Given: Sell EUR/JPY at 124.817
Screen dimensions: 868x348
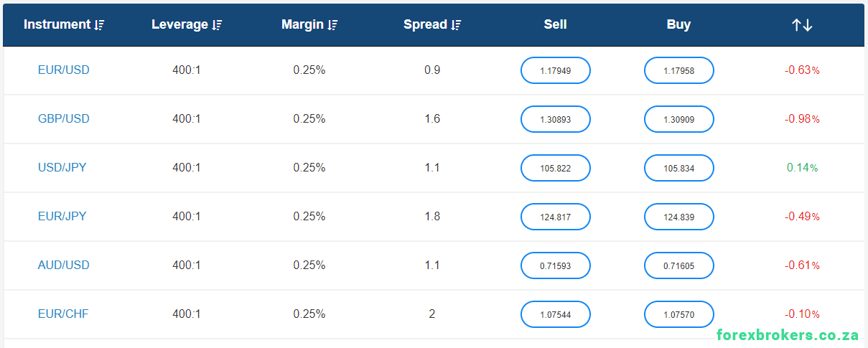Looking at the screenshot, I should [x=556, y=217].
